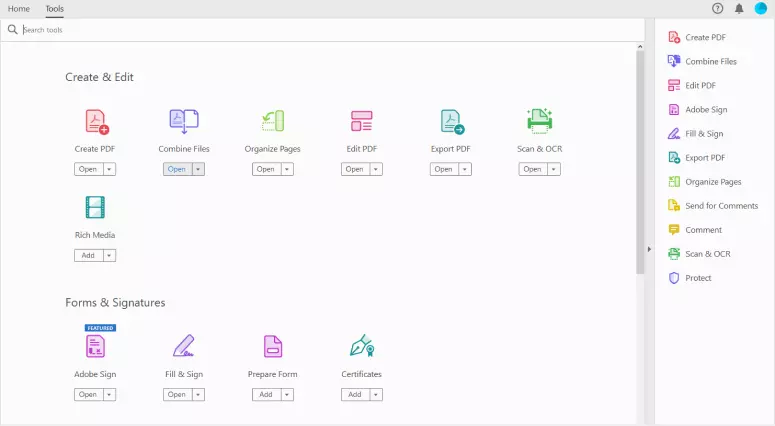Collapse the right sidebar with the arrow handle
This screenshot has width=775, height=426.
pos(649,249)
